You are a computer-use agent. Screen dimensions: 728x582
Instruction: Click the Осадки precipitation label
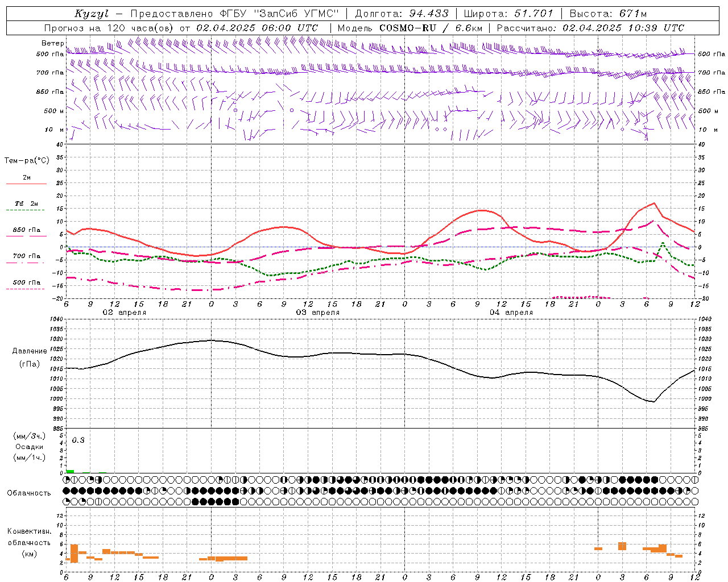pos(29,447)
